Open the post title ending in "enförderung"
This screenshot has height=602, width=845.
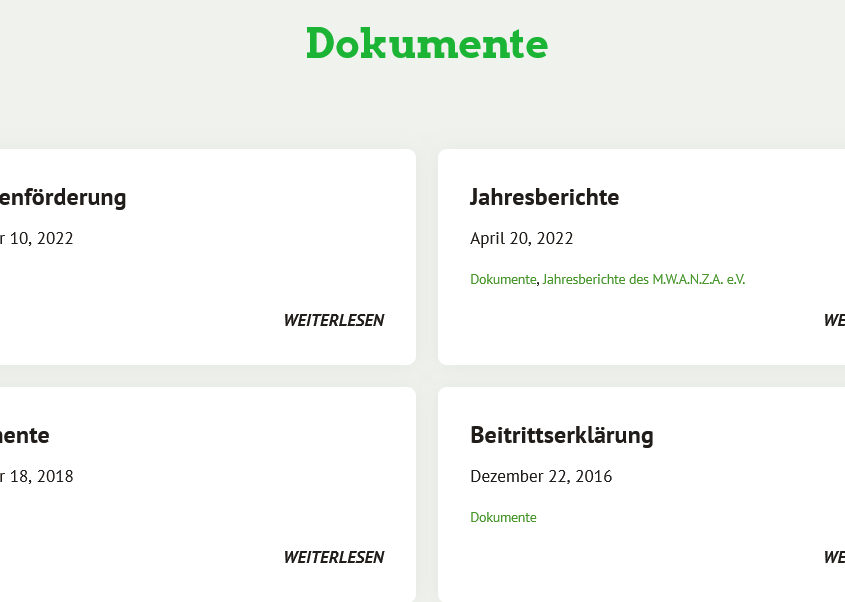[62, 197]
